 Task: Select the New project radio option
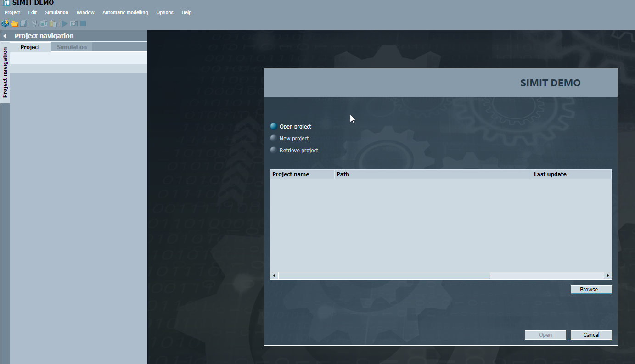click(274, 138)
